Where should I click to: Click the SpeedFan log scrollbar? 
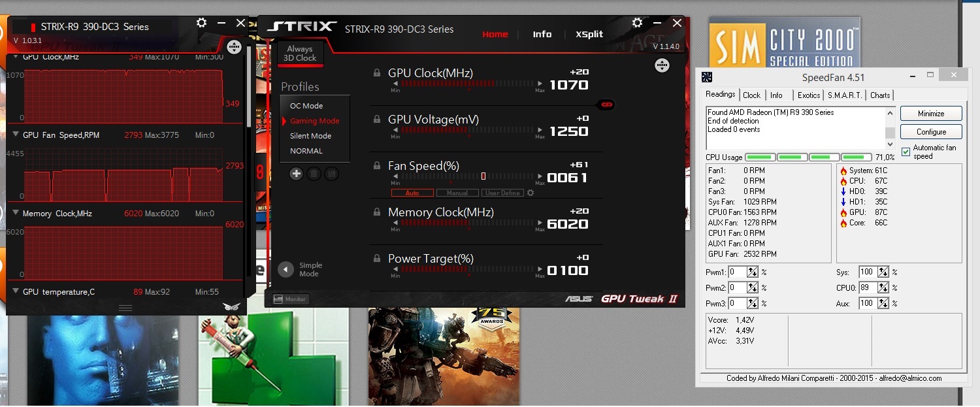coord(890,128)
